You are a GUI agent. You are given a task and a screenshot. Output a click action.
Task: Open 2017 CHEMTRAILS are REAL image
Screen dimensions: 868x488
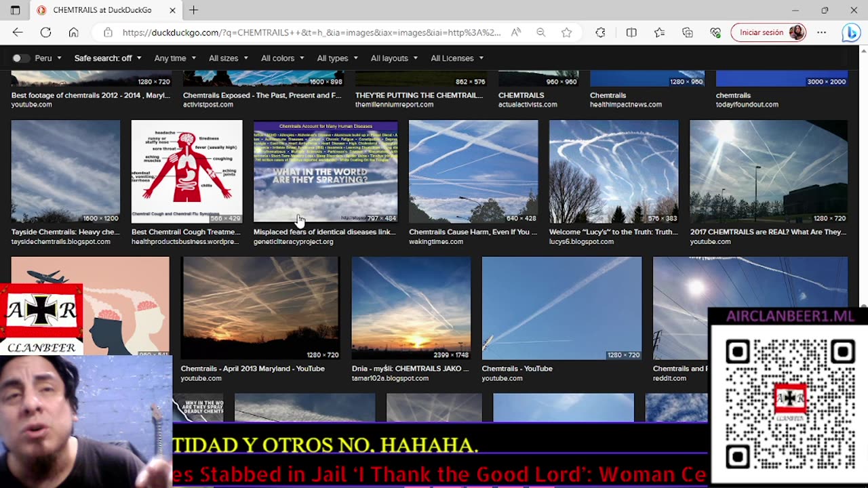[x=768, y=171]
